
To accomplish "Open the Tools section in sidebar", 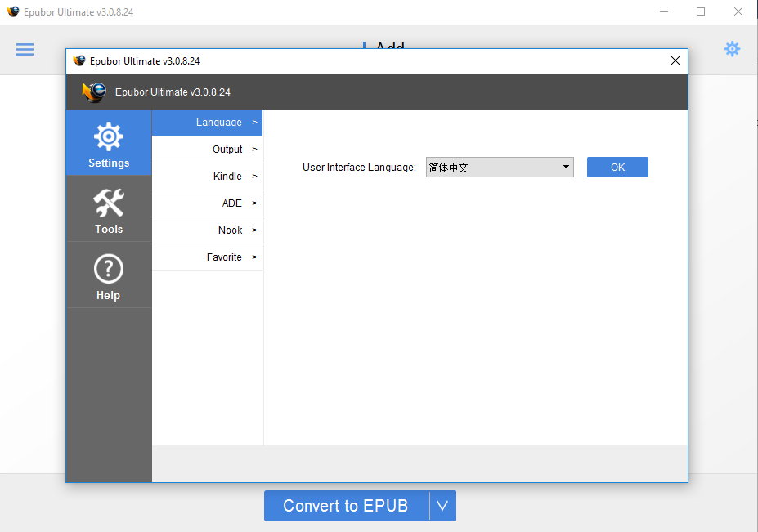I will pos(109,210).
